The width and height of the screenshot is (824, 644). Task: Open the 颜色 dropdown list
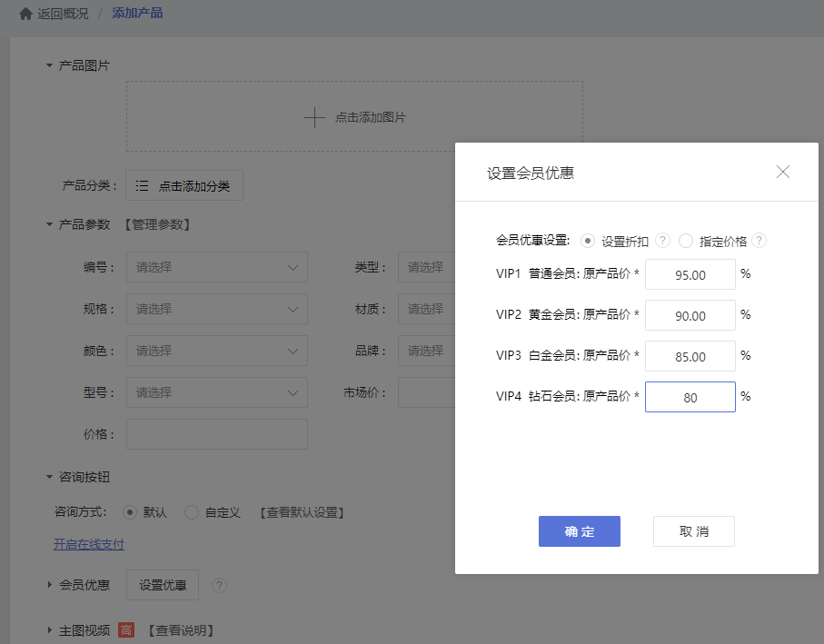pos(216,351)
